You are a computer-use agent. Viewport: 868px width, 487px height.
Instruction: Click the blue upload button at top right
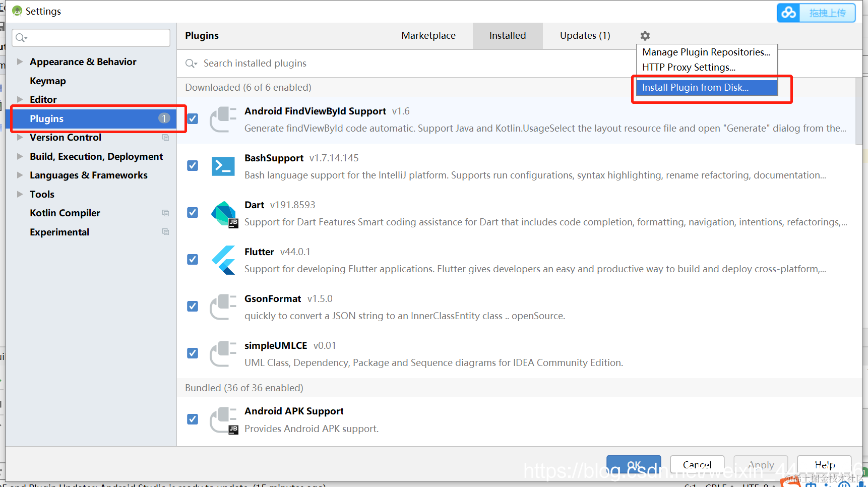click(816, 13)
